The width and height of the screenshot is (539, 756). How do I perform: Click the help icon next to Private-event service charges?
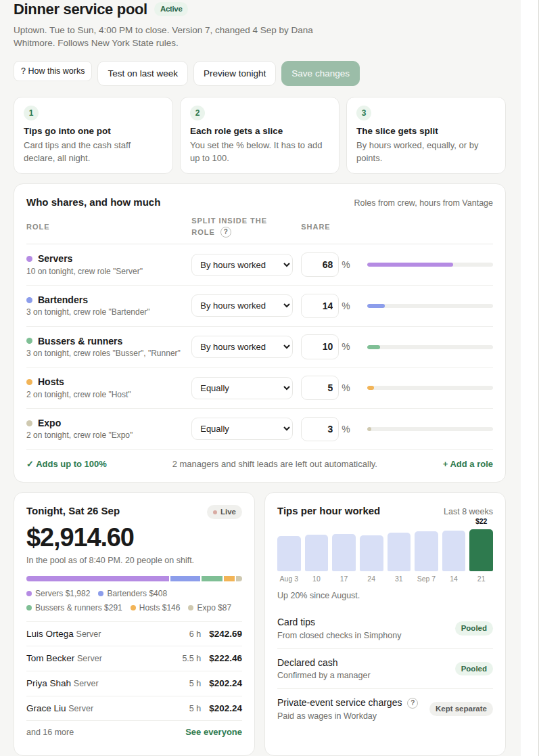coord(413,703)
